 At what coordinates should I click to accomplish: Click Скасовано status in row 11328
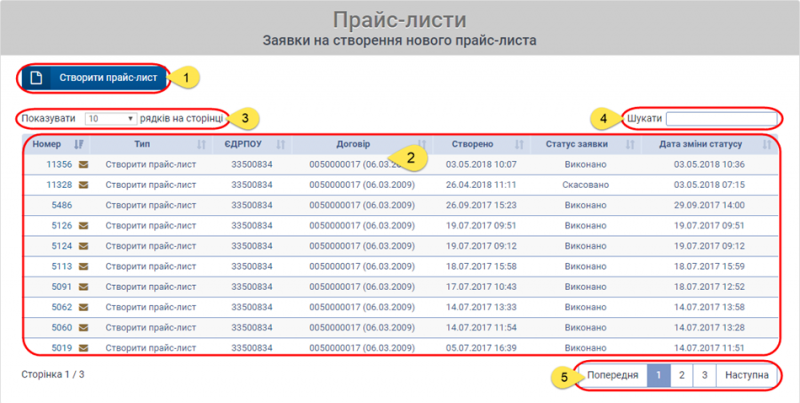[586, 185]
